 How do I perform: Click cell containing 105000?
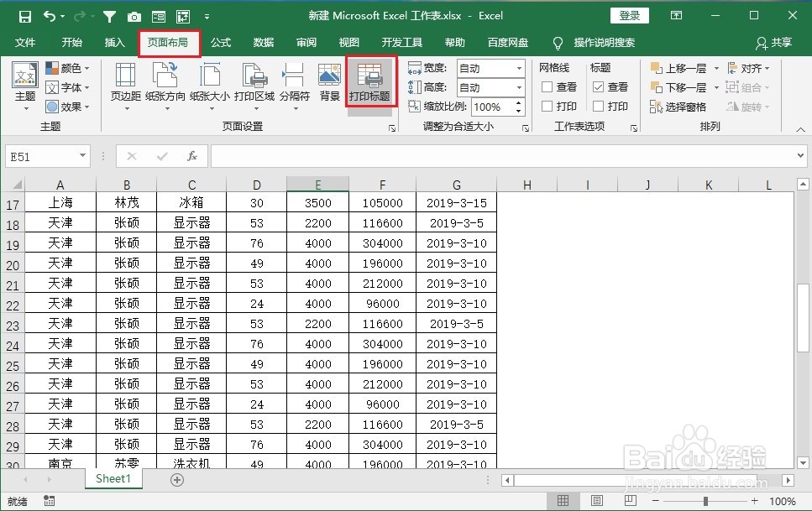tap(382, 202)
